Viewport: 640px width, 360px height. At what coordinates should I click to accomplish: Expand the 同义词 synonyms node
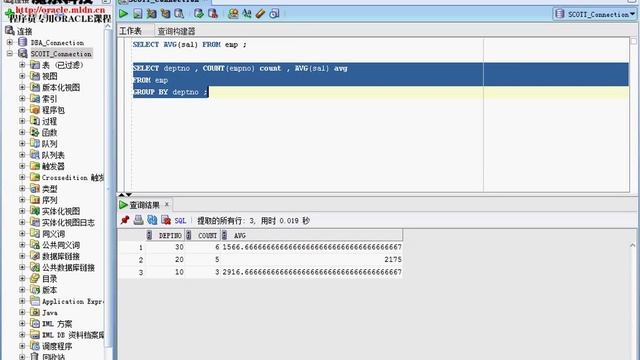pos(22,234)
